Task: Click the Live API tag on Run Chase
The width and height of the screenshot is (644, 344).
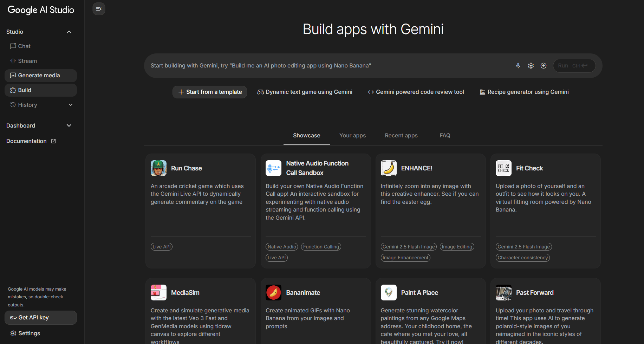Action: pos(162,247)
